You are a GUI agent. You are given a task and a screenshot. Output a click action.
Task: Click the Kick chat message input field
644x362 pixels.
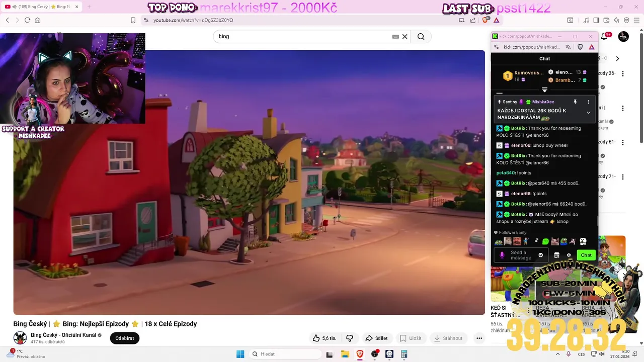click(x=522, y=255)
